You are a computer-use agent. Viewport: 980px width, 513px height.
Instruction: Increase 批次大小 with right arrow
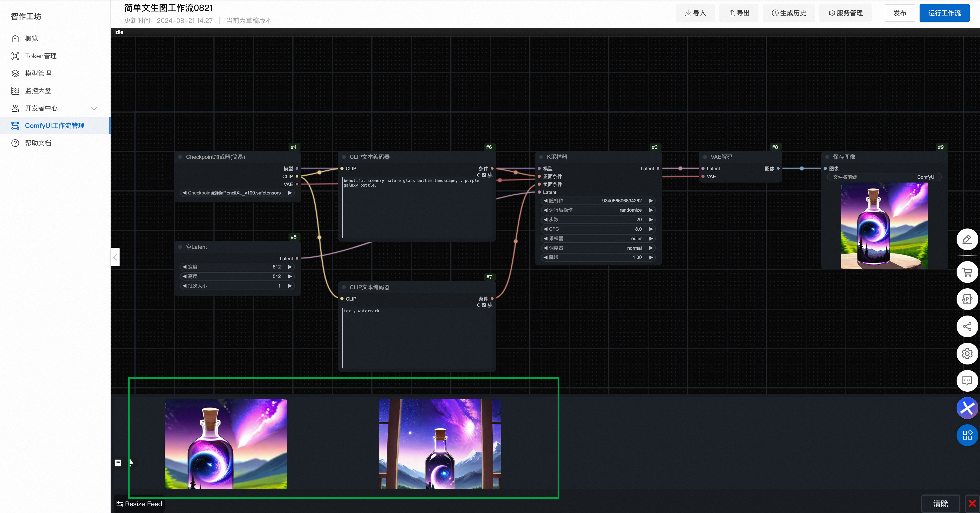pyautogui.click(x=290, y=286)
